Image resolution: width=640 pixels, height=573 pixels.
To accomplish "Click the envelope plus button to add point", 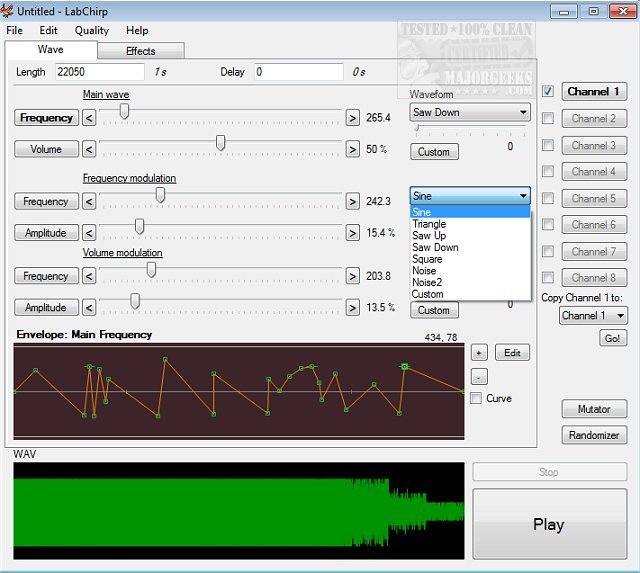I will [x=478, y=353].
